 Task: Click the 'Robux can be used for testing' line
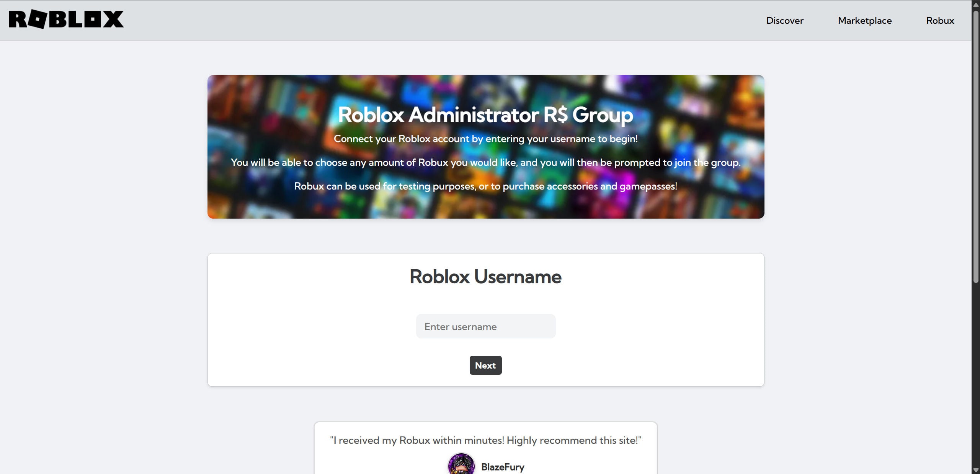click(x=485, y=186)
